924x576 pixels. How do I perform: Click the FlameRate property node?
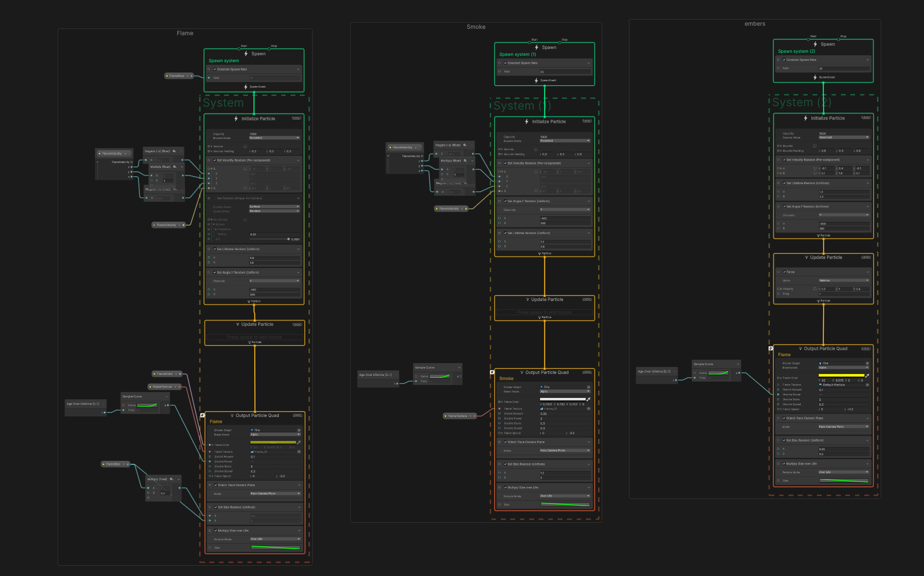click(177, 76)
